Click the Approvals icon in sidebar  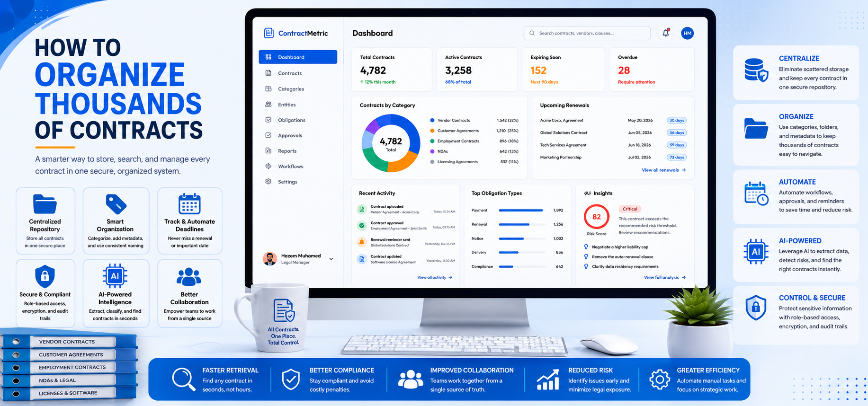[268, 135]
